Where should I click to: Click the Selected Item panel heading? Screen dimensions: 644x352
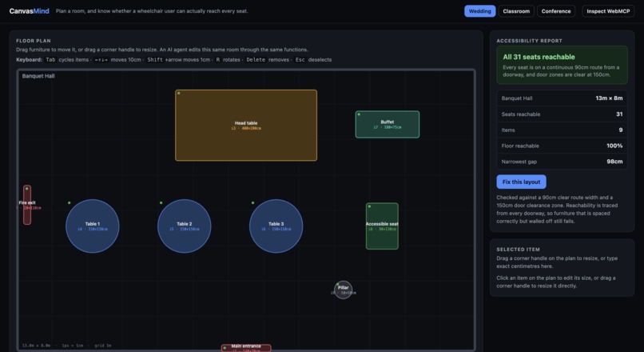518,250
